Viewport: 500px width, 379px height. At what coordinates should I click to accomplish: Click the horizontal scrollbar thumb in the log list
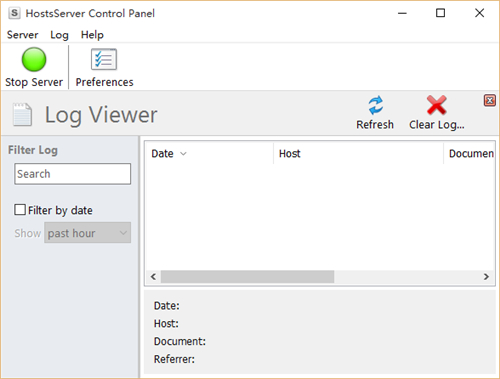pyautogui.click(x=247, y=277)
